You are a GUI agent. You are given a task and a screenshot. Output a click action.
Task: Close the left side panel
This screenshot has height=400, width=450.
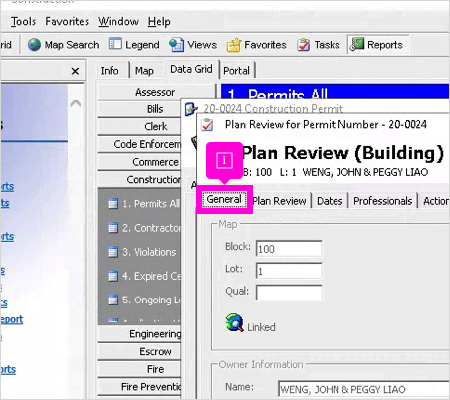click(x=75, y=71)
